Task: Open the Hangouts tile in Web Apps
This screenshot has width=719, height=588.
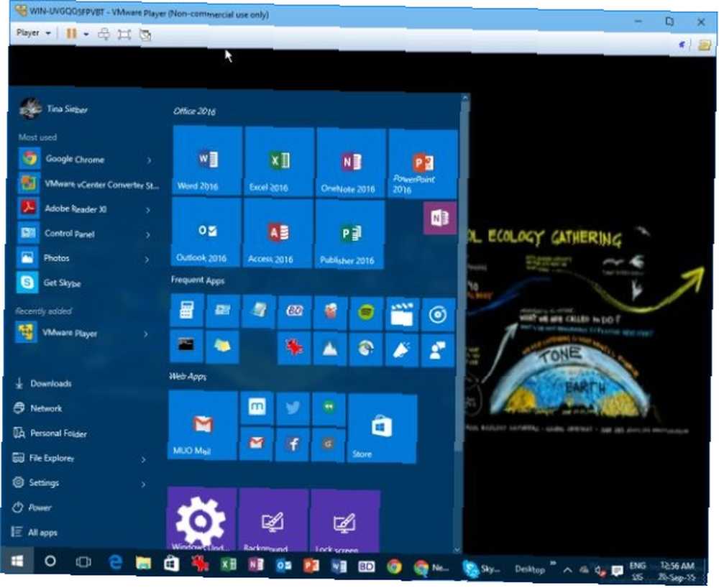Action: click(329, 409)
